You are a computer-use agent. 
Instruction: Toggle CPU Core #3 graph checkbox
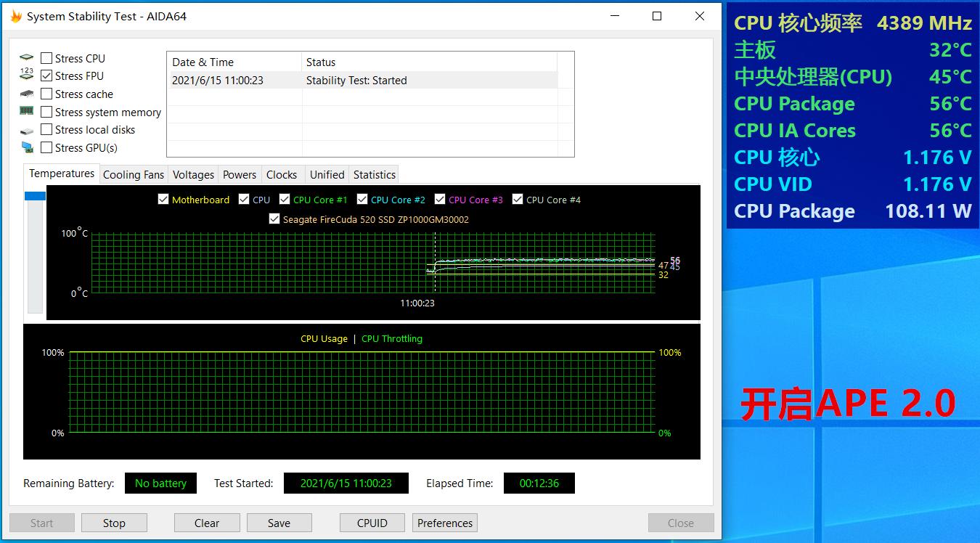(440, 200)
